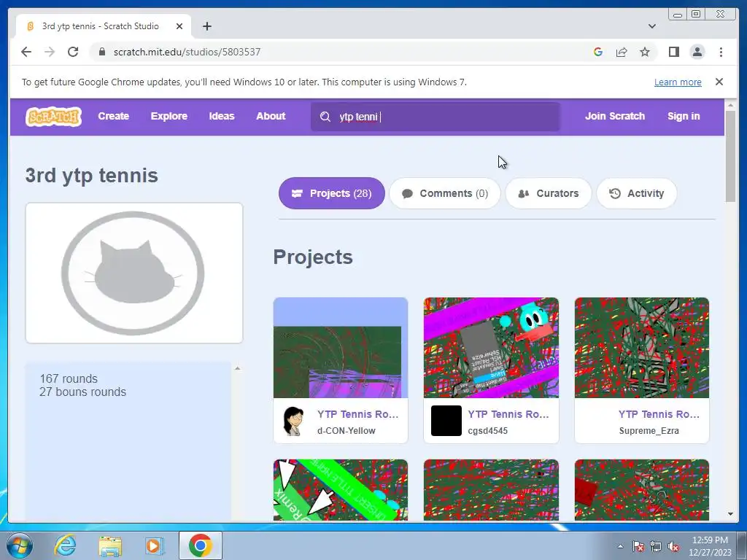
Task: Open the cgsd4545 project thumbnail
Action: tap(491, 348)
